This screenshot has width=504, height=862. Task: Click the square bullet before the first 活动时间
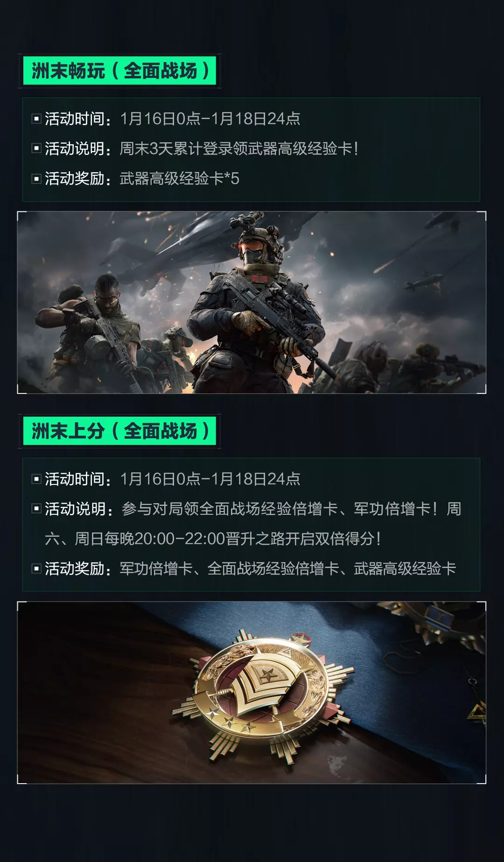(x=36, y=119)
